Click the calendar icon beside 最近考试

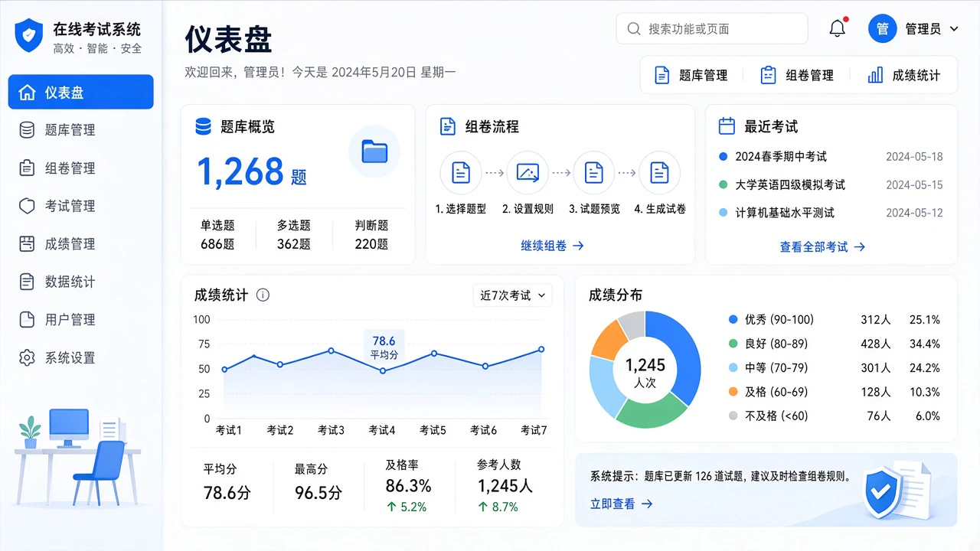pyautogui.click(x=727, y=126)
